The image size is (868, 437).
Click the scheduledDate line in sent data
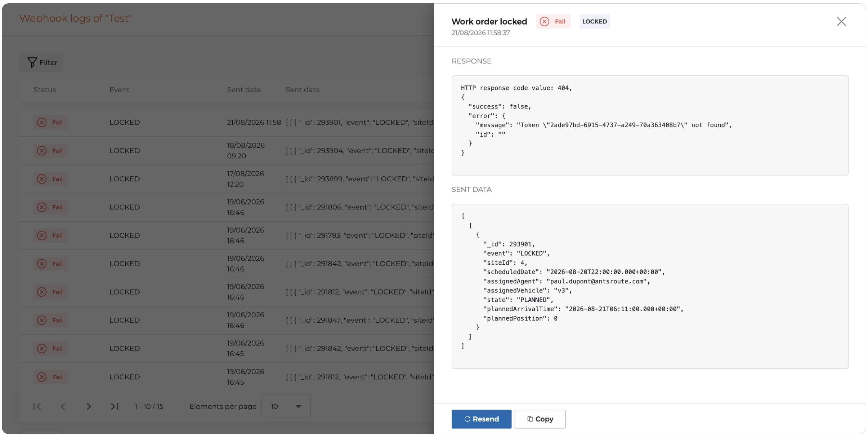tap(574, 272)
